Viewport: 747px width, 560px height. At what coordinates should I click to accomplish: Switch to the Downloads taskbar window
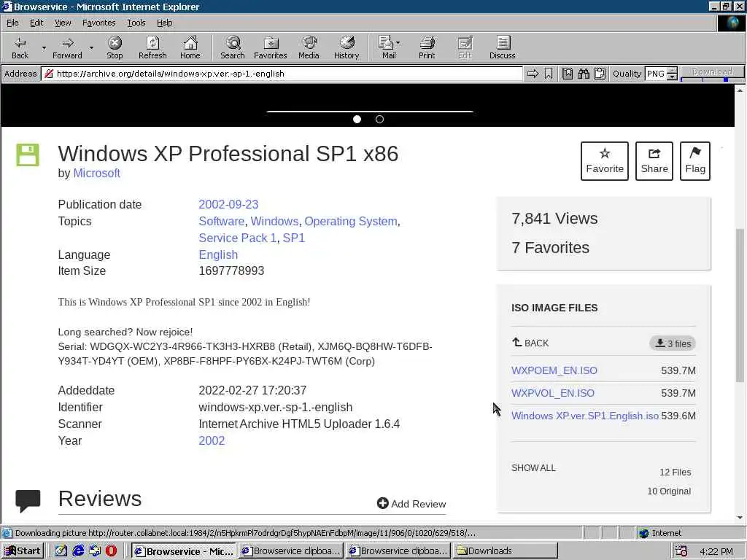click(505, 551)
